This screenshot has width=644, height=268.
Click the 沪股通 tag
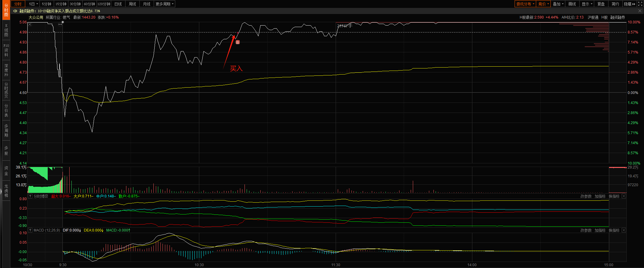click(593, 17)
